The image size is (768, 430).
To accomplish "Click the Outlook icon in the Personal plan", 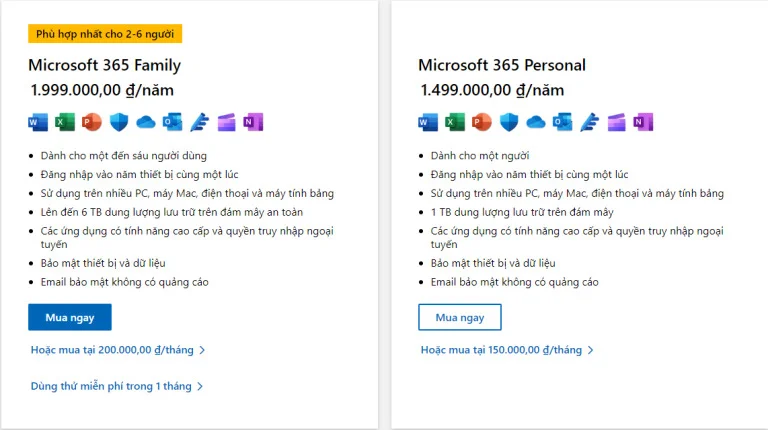I will [x=563, y=122].
